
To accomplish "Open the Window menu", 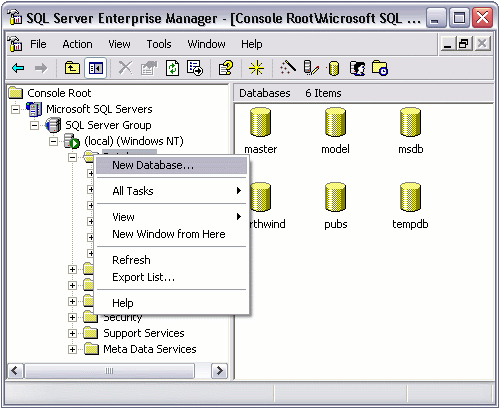I will click(206, 44).
